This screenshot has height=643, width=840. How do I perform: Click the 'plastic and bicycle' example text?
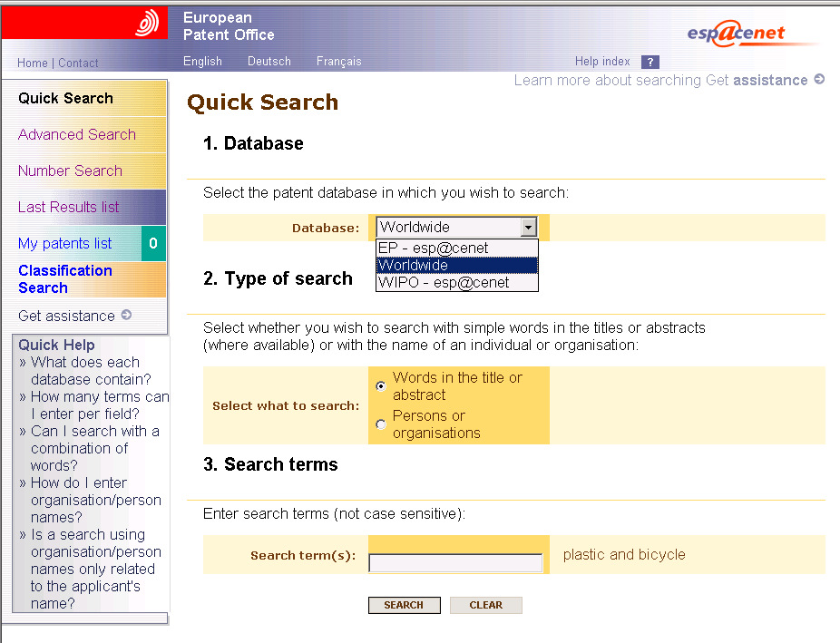pos(624,555)
